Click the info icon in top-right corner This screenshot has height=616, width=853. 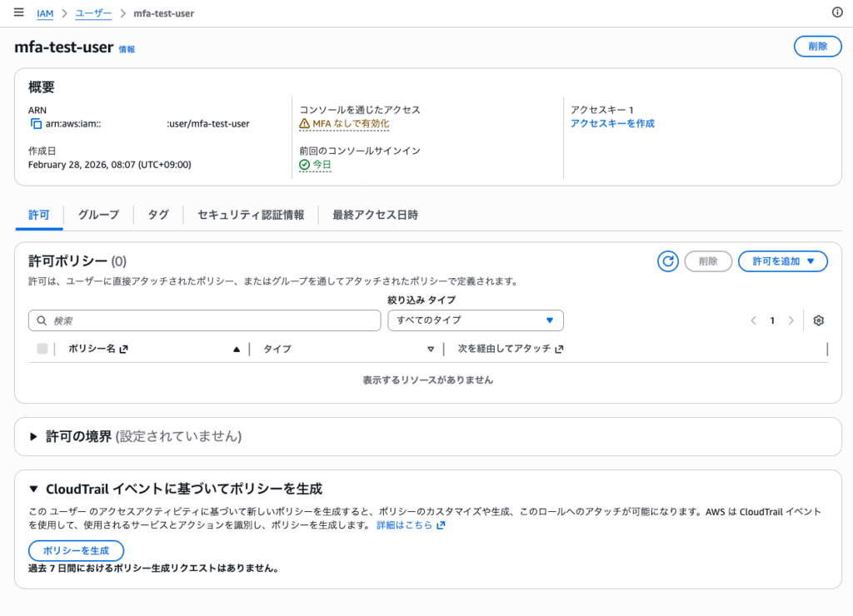837,12
